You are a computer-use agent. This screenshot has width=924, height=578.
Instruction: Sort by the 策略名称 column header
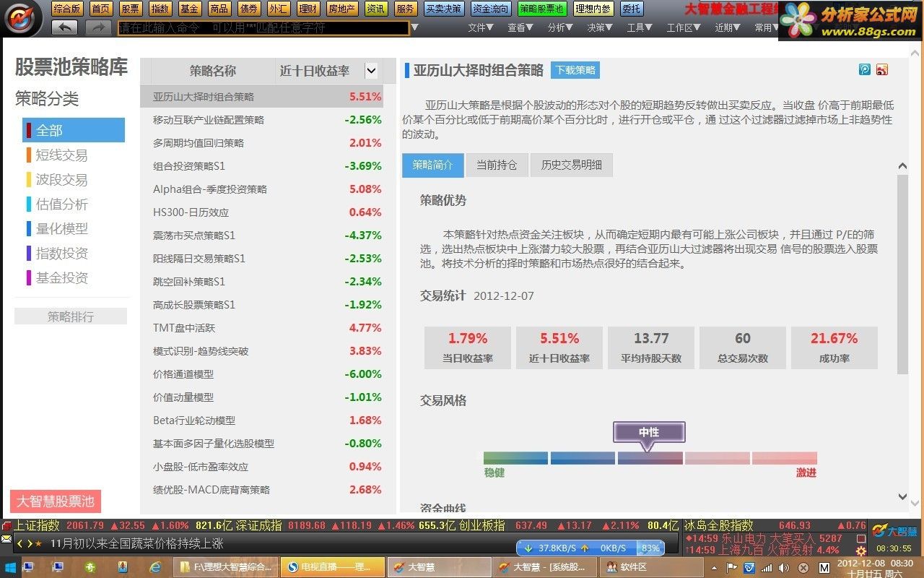(212, 71)
